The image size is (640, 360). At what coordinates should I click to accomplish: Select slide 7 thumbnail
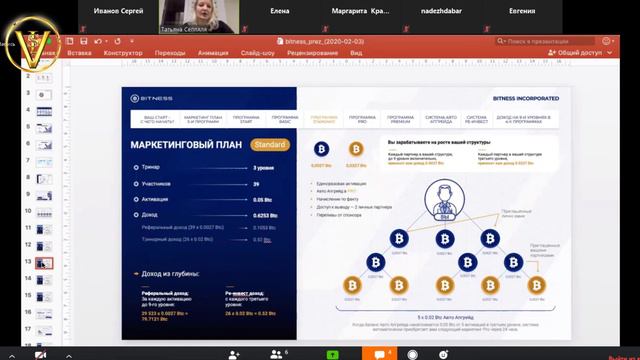44,162
